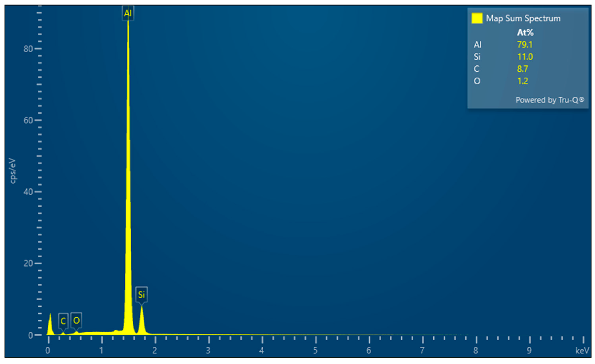Select the Al row in the legend
595x364 pixels.
[477, 45]
